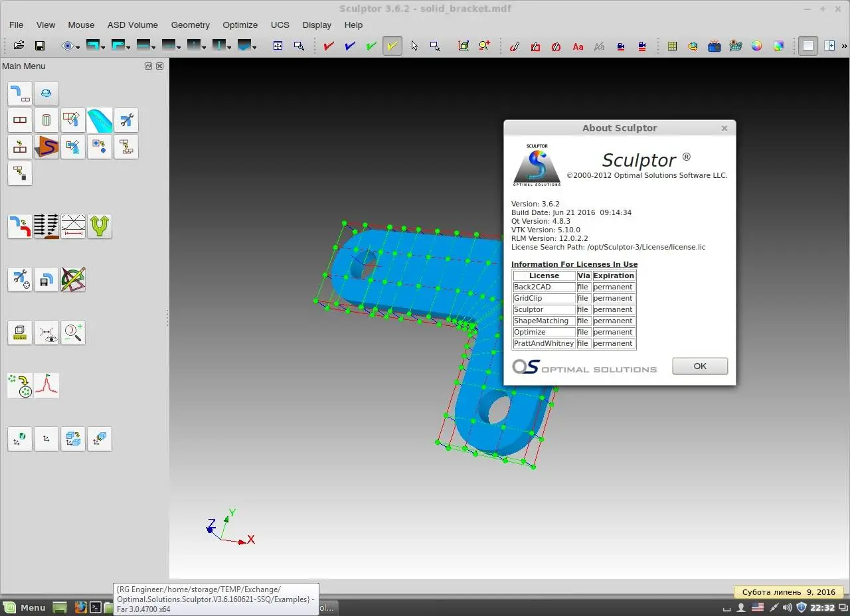Viewport: 850px width, 616px height.
Task: Click the 3D bounding box icon
Action: (x=464, y=46)
